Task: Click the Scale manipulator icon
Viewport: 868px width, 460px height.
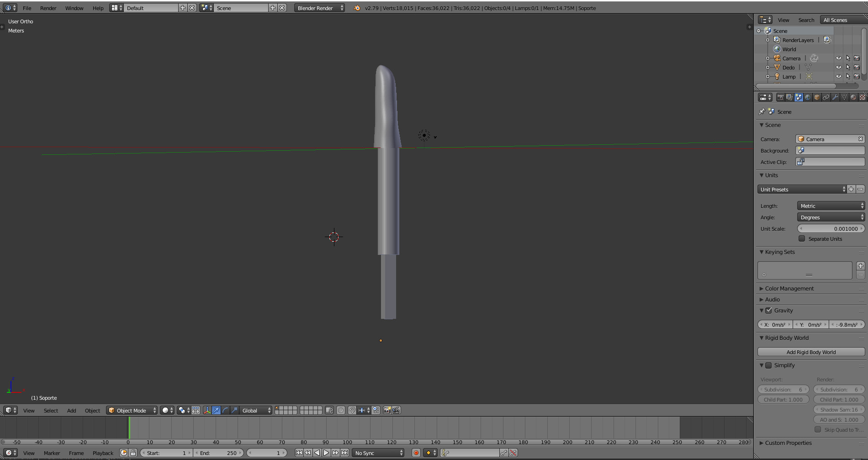Action: click(x=234, y=410)
